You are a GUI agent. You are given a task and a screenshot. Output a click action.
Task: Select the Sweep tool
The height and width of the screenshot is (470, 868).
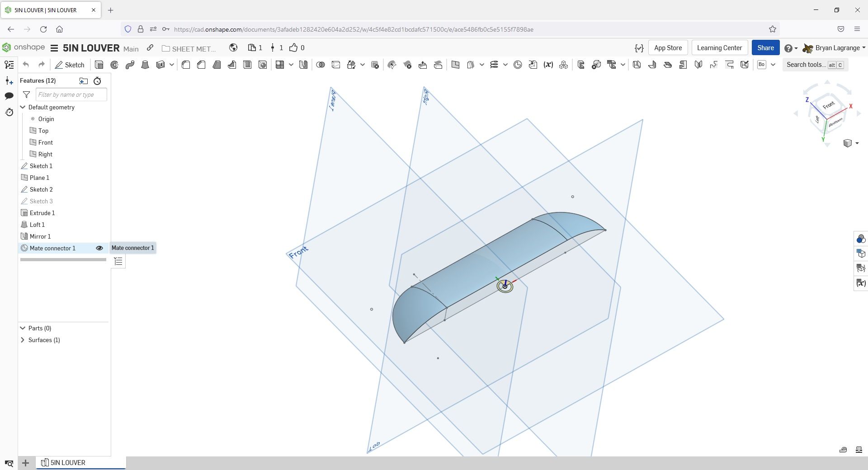tap(130, 65)
